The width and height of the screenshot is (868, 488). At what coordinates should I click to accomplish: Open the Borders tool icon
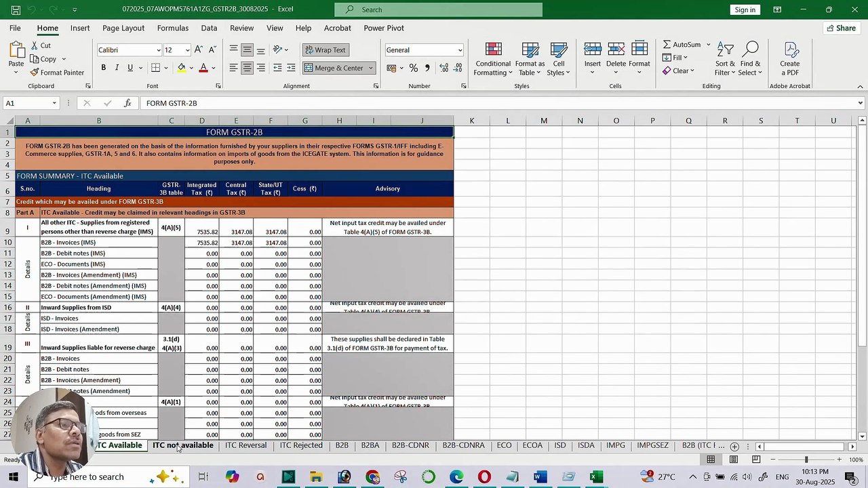[x=155, y=68]
